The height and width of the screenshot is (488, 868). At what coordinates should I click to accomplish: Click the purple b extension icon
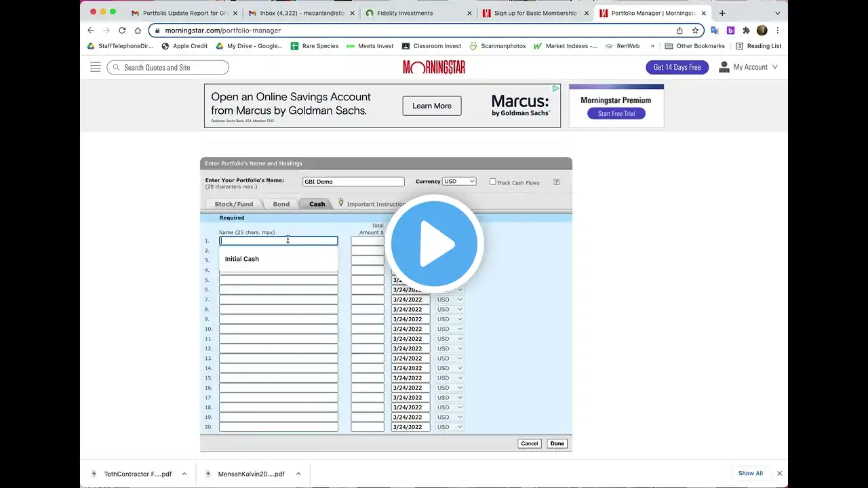tap(730, 30)
